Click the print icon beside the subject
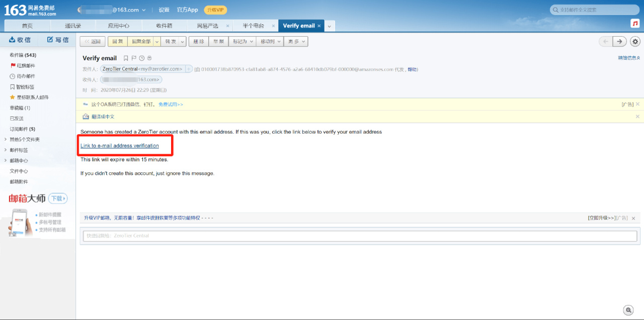 (x=149, y=58)
